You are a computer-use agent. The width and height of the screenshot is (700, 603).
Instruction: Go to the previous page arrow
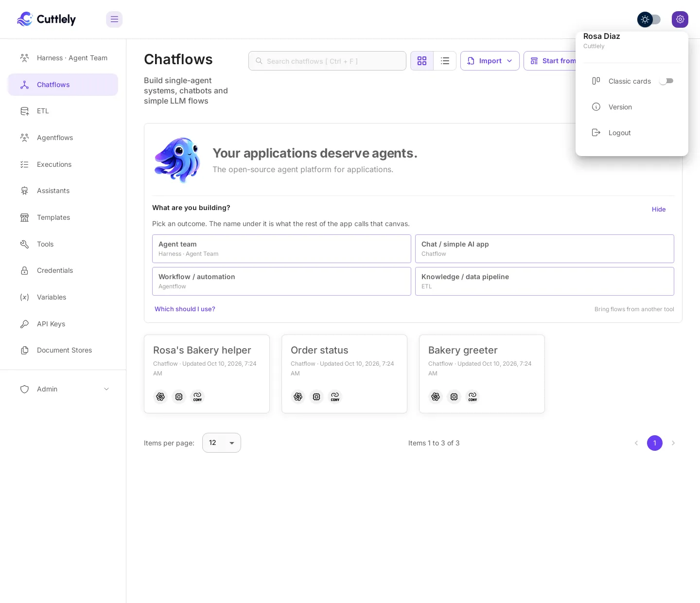(x=636, y=443)
